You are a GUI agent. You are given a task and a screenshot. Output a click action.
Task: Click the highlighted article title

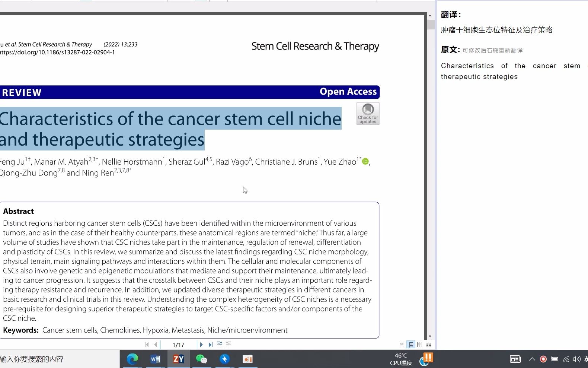point(171,129)
